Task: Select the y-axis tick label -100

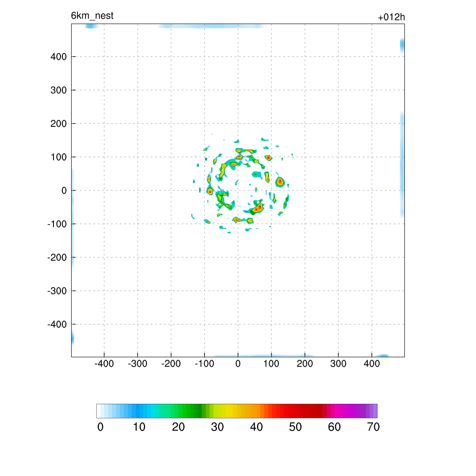Action: [x=57, y=224]
